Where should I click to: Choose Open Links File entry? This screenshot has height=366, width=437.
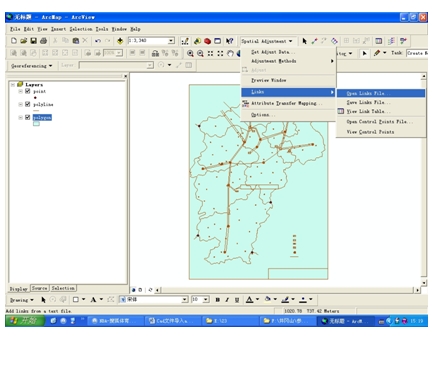click(x=381, y=93)
